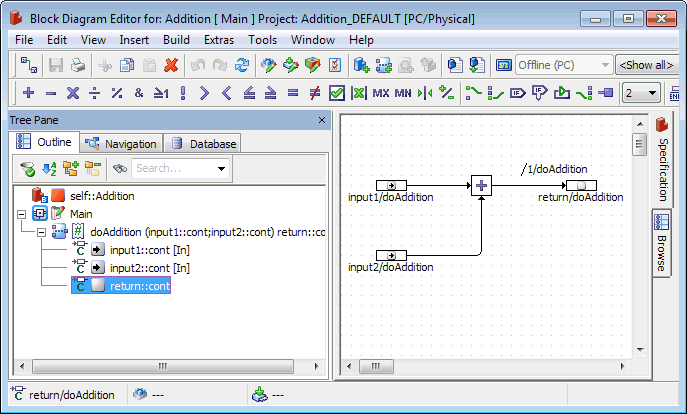This screenshot has width=687, height=414.
Task: Select the Not (!) operator tool
Action: (183, 93)
